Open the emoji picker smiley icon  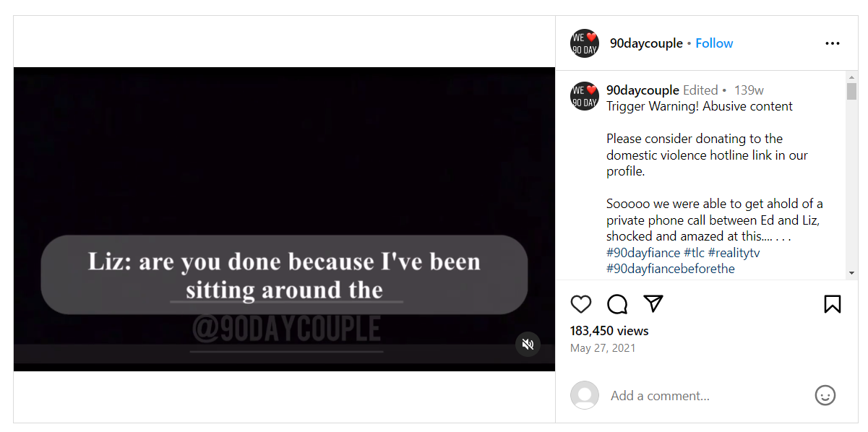pos(825,395)
